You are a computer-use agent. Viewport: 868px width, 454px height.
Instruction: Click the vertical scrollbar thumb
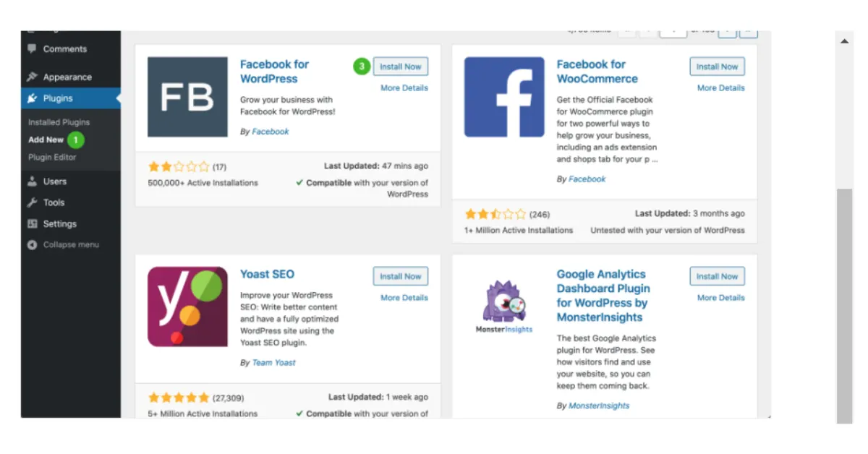coord(844,304)
